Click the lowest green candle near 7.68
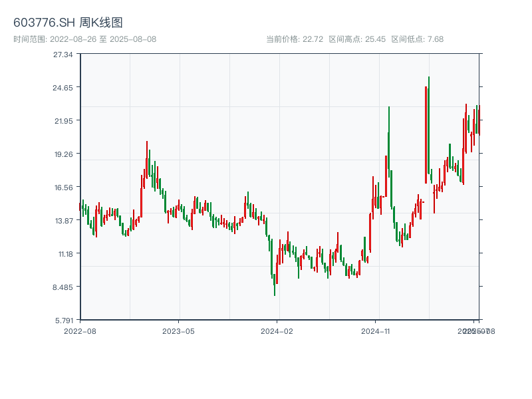This screenshot has height=399, width=532. click(275, 283)
